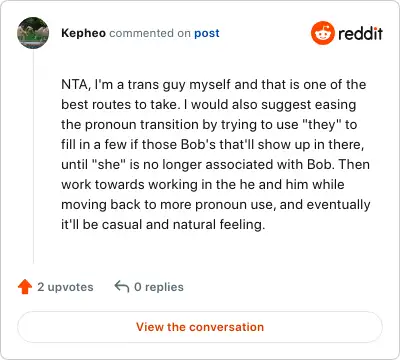The image size is (400, 360).
Task: Click the "commented on" text
Action: 150,33
